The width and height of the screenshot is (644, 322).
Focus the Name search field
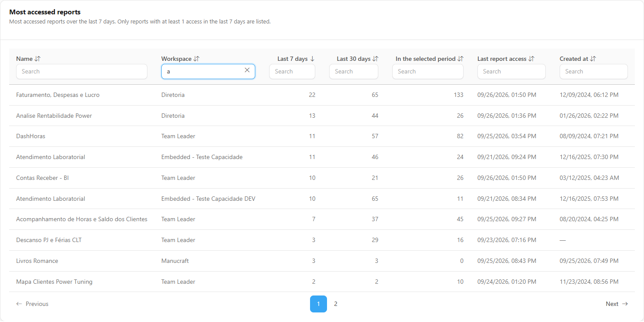coord(82,72)
